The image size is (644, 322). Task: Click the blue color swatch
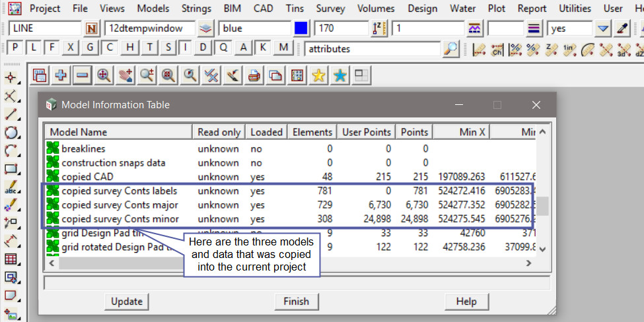pyautogui.click(x=301, y=28)
